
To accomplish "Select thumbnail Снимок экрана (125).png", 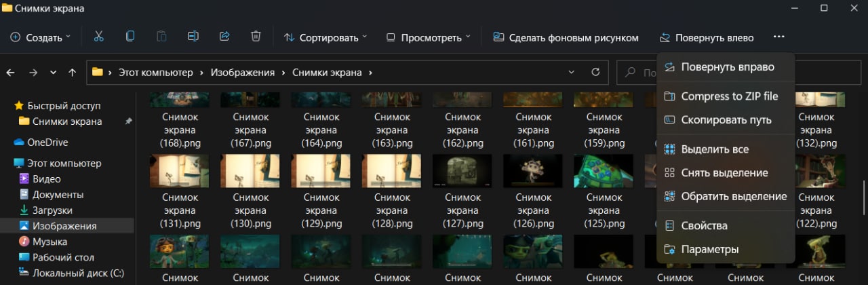I will pos(604,170).
